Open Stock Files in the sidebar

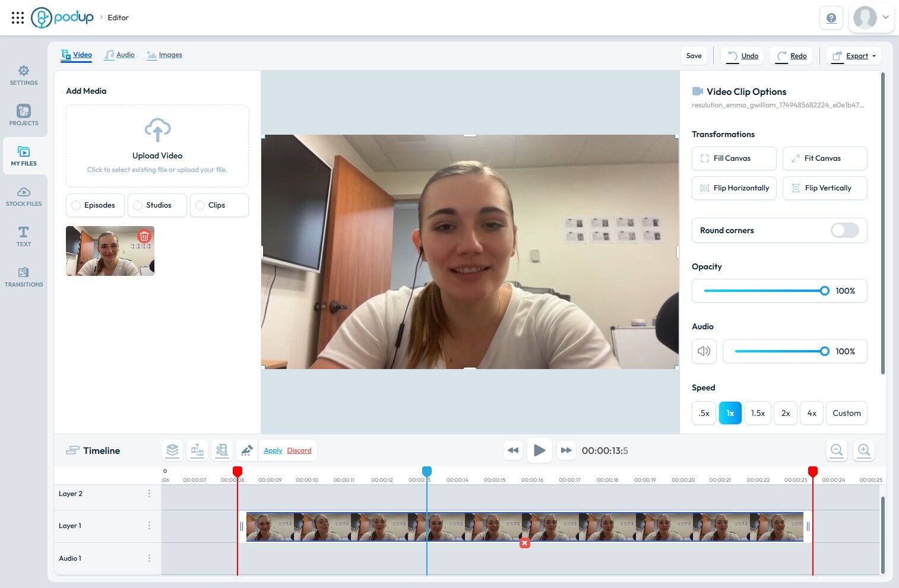pos(24,196)
